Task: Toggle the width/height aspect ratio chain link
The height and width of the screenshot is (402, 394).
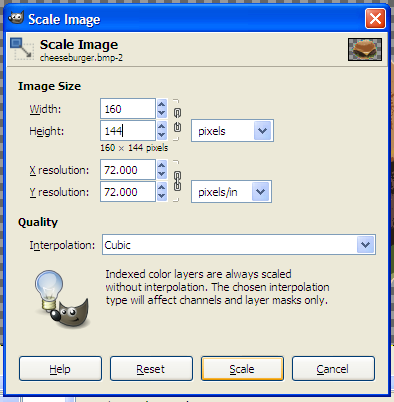Action: tap(177, 120)
